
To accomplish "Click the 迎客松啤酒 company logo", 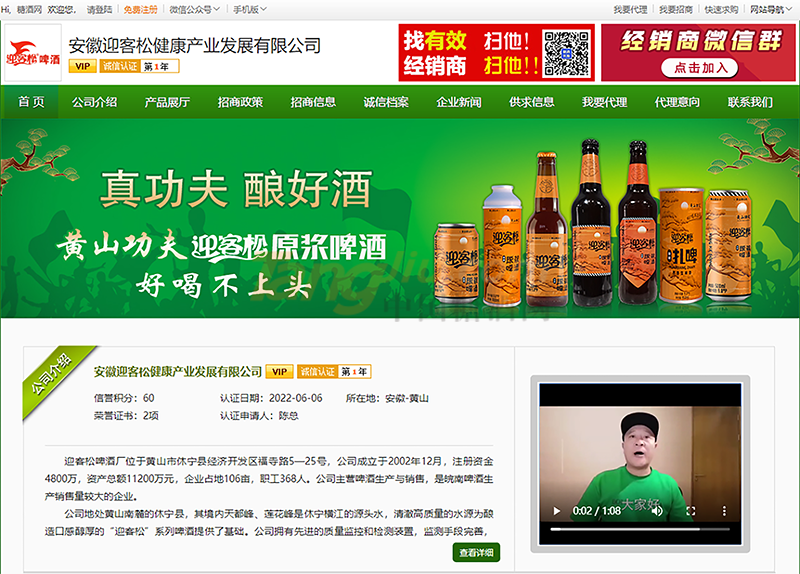I will pyautogui.click(x=32, y=53).
